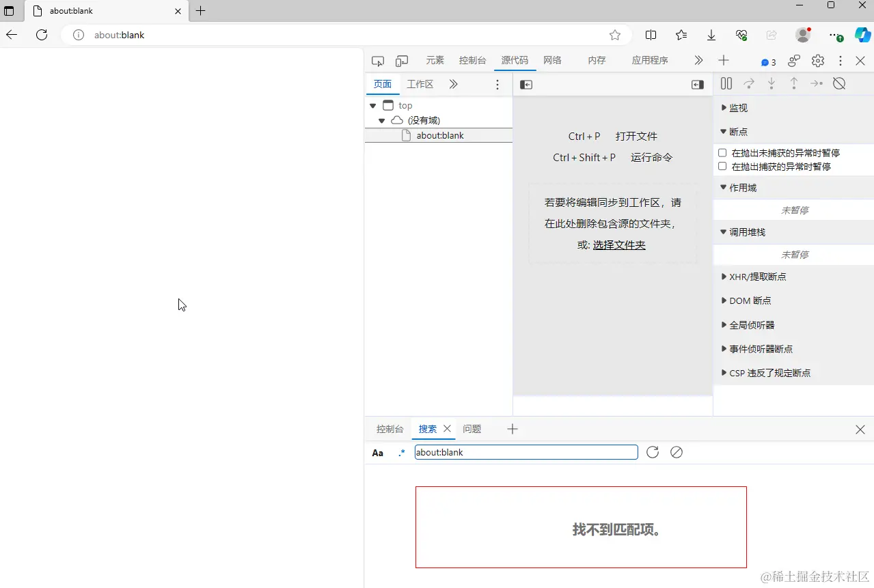Viewport: 874px width, 588px height.
Task: Open a new browser tab
Action: point(200,11)
